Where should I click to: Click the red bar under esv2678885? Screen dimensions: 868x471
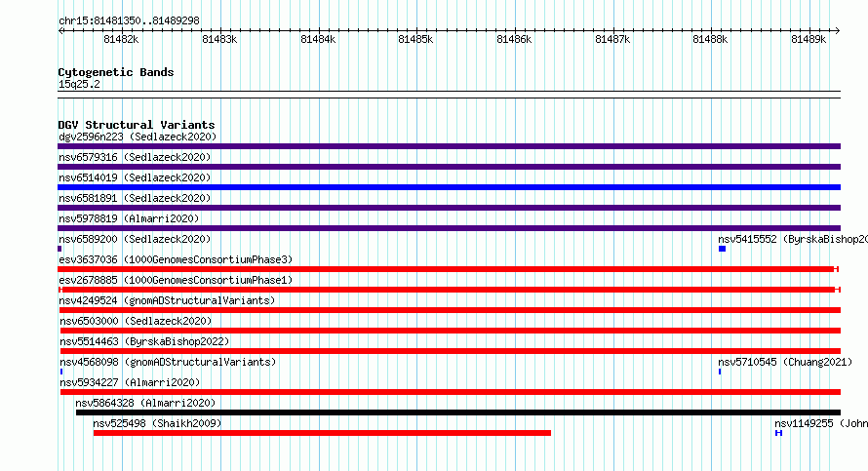[x=450, y=290]
